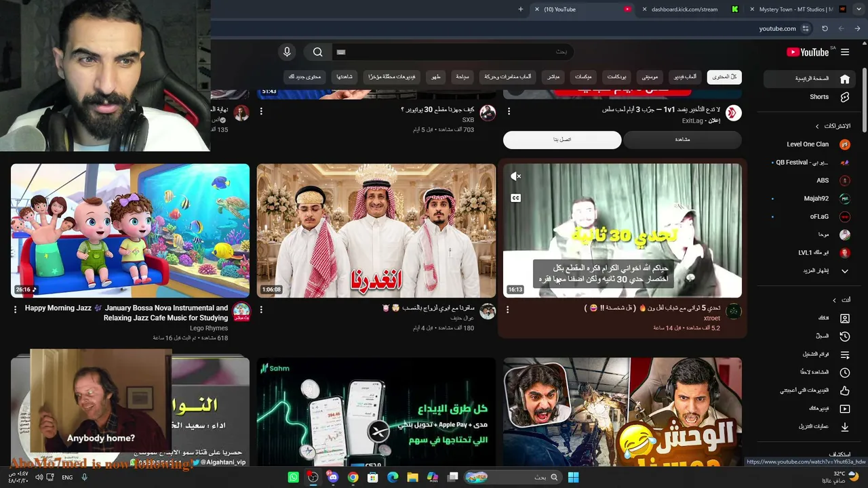The height and width of the screenshot is (488, 868).
Task: Click the YouTube search input field
Action: point(452,52)
